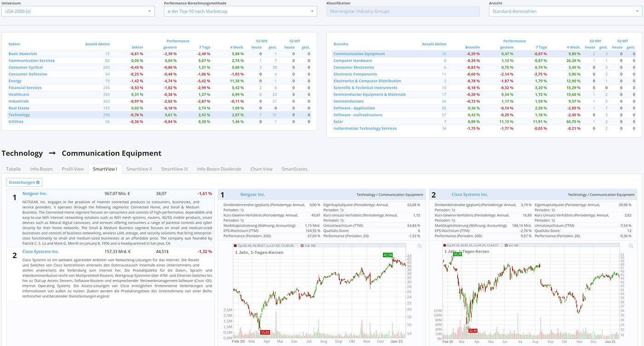Viewport: 644px width, 346px height.
Task: Click Cisco low price label 32,40
Action: (472, 330)
